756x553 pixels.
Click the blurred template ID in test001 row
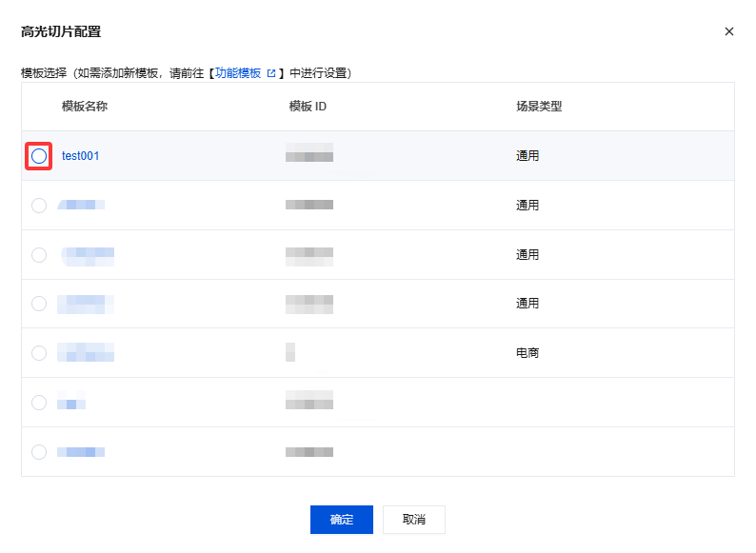point(309,156)
